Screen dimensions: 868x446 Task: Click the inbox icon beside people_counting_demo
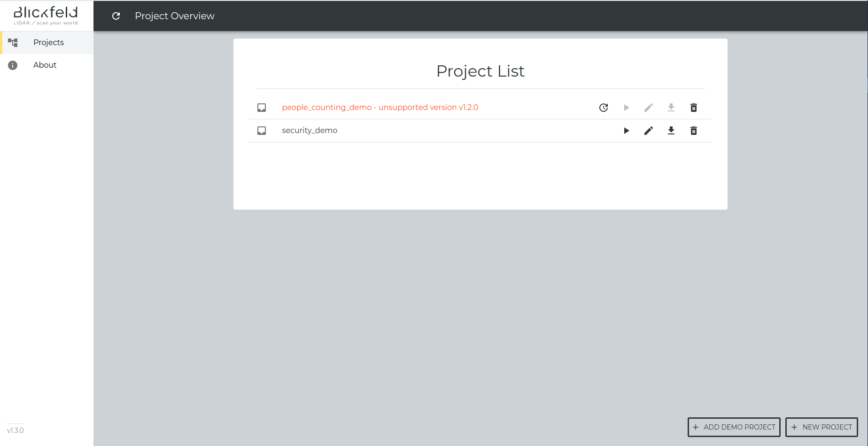click(262, 108)
